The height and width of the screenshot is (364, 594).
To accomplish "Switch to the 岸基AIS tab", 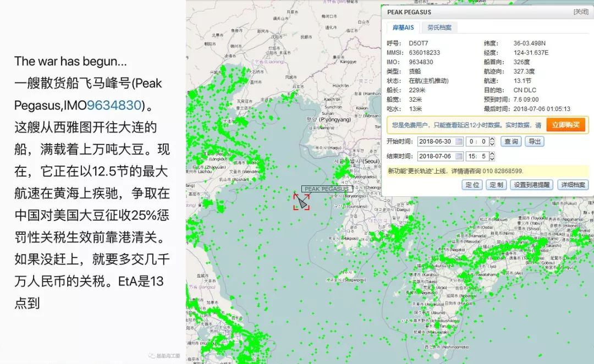I will click(403, 27).
